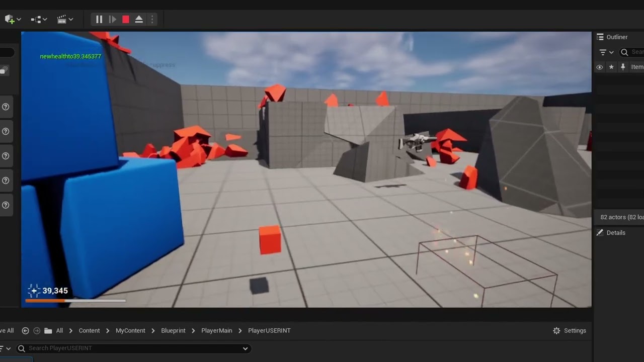Click the Save All button

pyautogui.click(x=7, y=330)
